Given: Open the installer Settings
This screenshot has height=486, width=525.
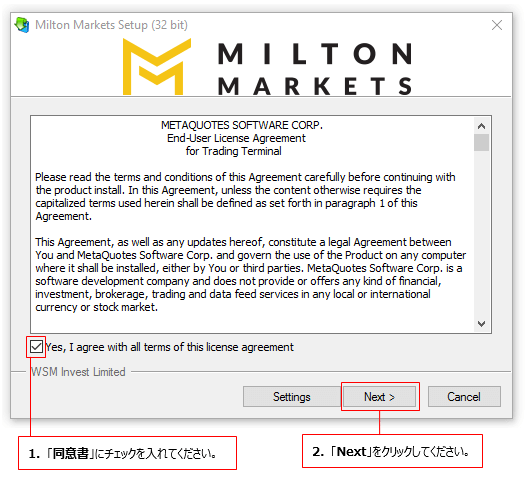Looking at the screenshot, I should [291, 397].
